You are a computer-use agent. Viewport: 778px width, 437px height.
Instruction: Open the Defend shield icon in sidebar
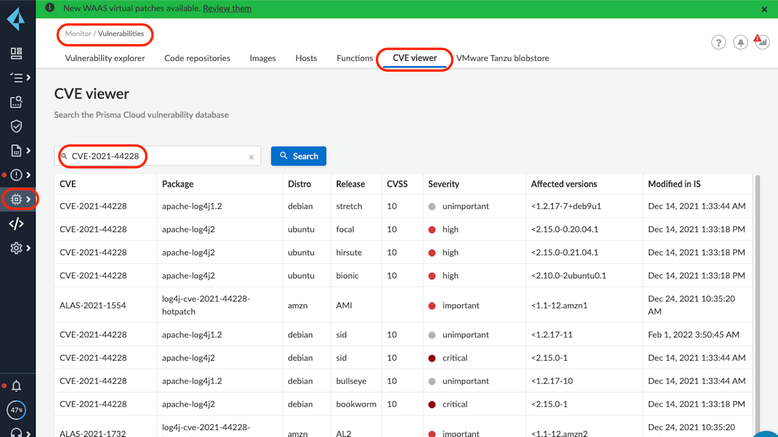[16, 126]
